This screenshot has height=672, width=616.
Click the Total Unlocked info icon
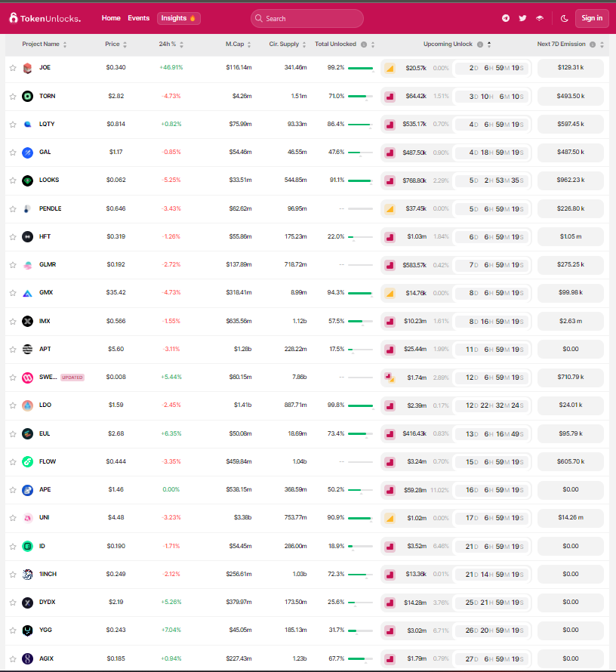click(x=364, y=45)
